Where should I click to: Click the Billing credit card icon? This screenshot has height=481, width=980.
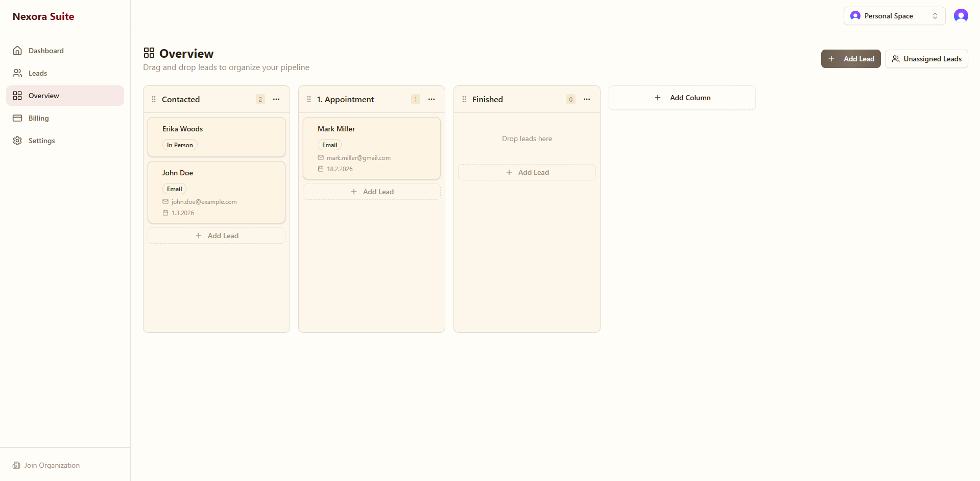[18, 118]
